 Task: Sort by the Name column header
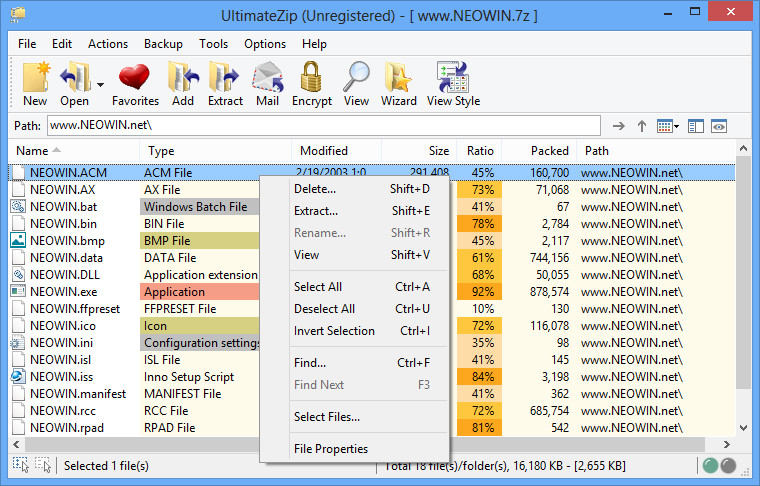pyautogui.click(x=74, y=151)
